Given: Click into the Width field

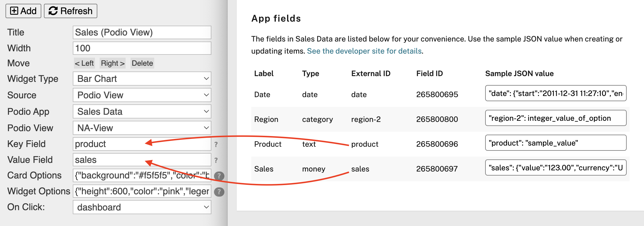Looking at the screenshot, I should tap(142, 48).
